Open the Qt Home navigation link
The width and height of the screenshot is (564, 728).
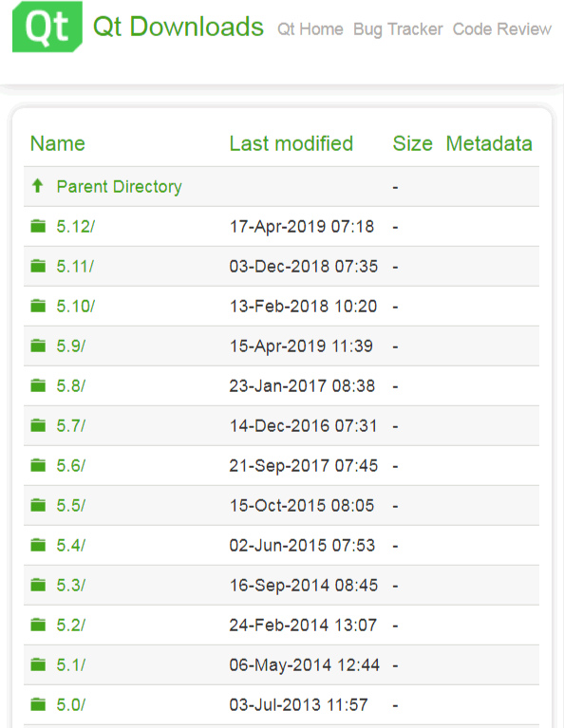click(310, 29)
